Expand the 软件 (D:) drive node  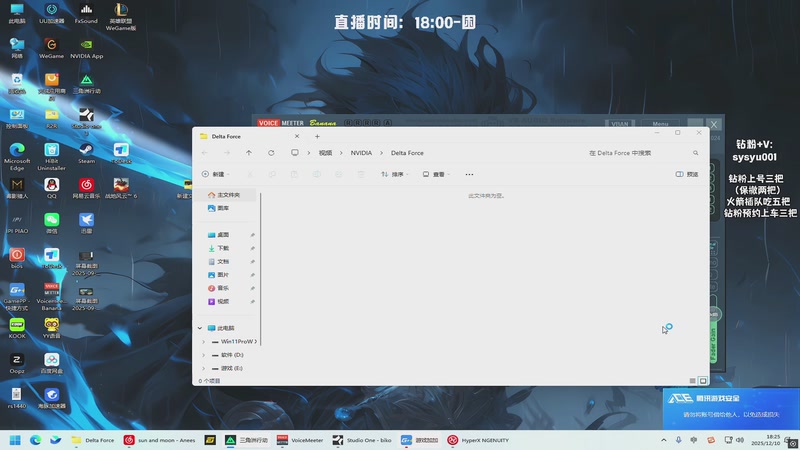coord(203,355)
